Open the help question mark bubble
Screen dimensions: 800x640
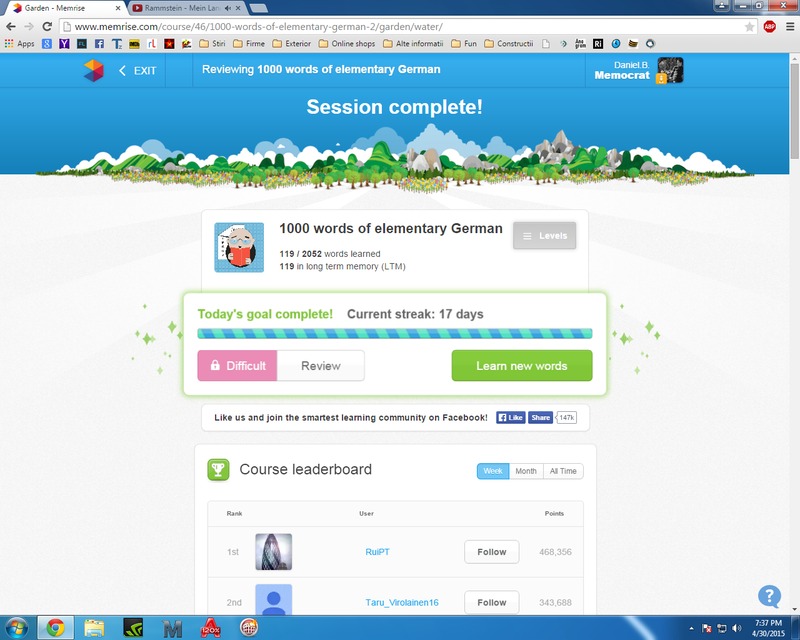769,596
